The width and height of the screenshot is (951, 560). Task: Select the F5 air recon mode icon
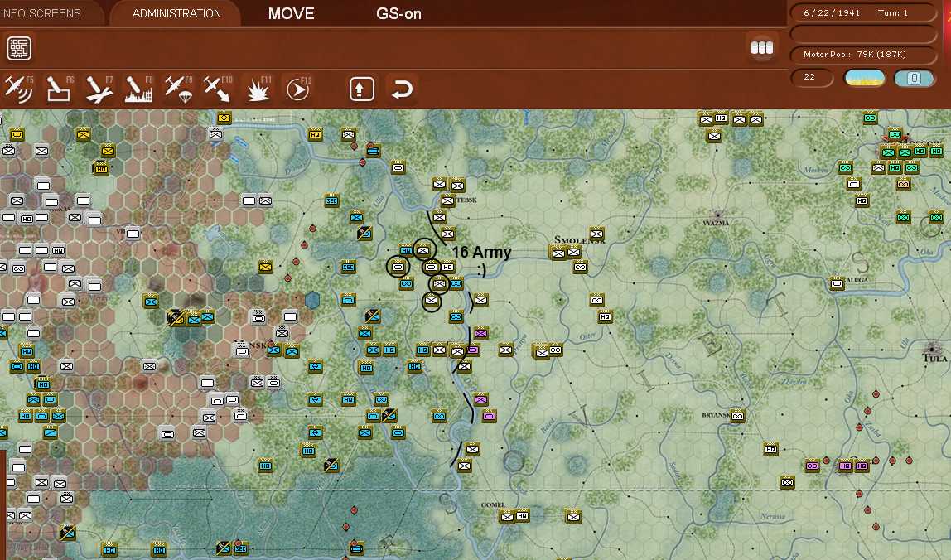[18, 89]
